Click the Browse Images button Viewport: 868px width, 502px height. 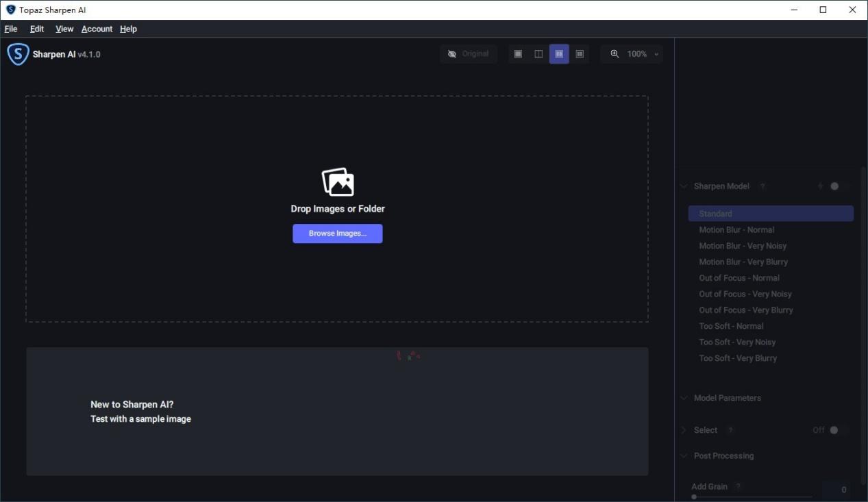[x=337, y=234]
